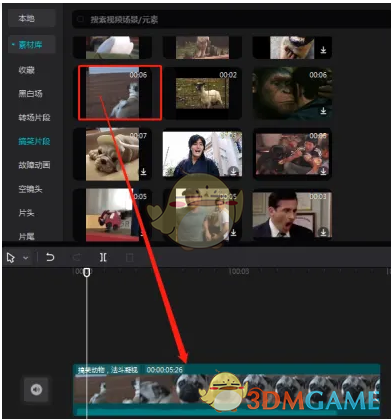Download the two men dancing clip

pyautogui.click(x=233, y=232)
